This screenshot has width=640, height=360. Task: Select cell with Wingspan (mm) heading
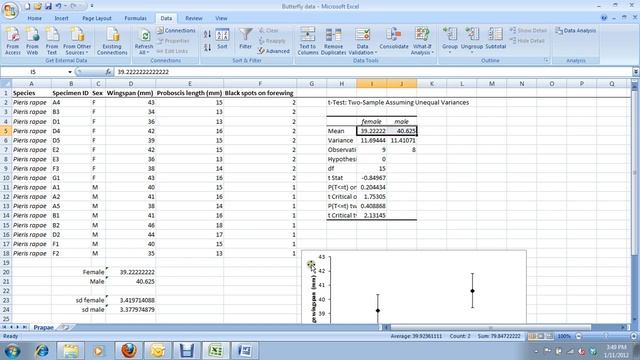[130, 93]
